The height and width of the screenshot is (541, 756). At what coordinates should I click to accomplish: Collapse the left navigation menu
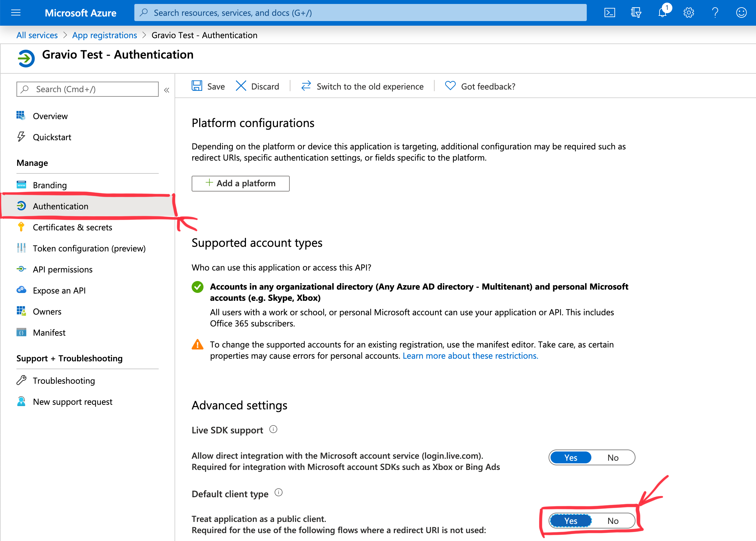pos(167,90)
